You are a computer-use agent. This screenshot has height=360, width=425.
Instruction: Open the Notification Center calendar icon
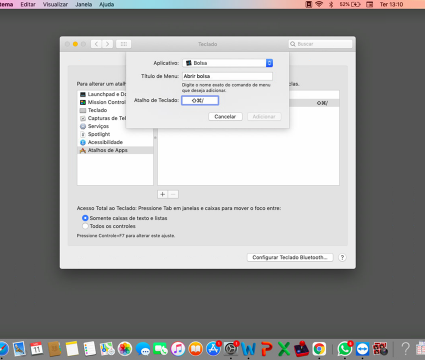pos(369,4)
